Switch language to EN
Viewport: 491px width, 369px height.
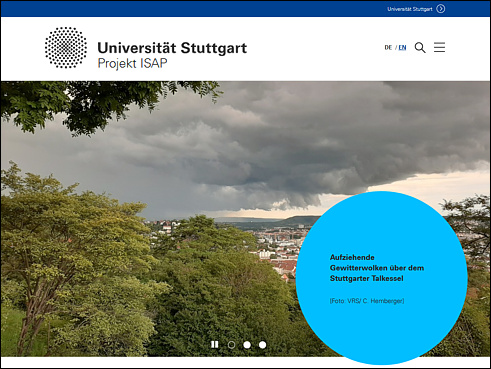point(402,47)
